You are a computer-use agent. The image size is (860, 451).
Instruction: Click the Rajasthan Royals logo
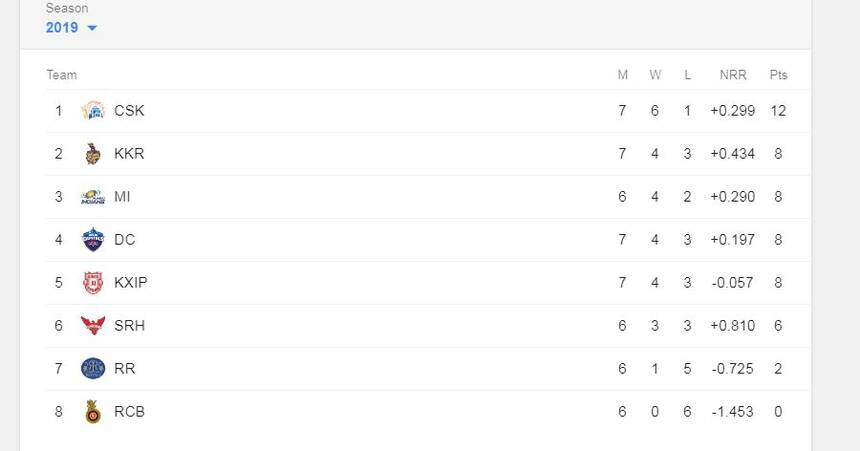93,369
